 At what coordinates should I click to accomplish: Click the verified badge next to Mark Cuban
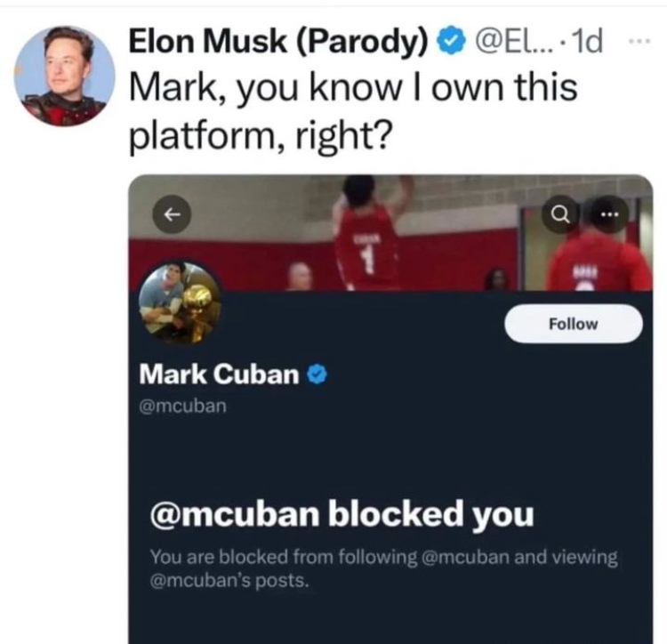point(316,374)
